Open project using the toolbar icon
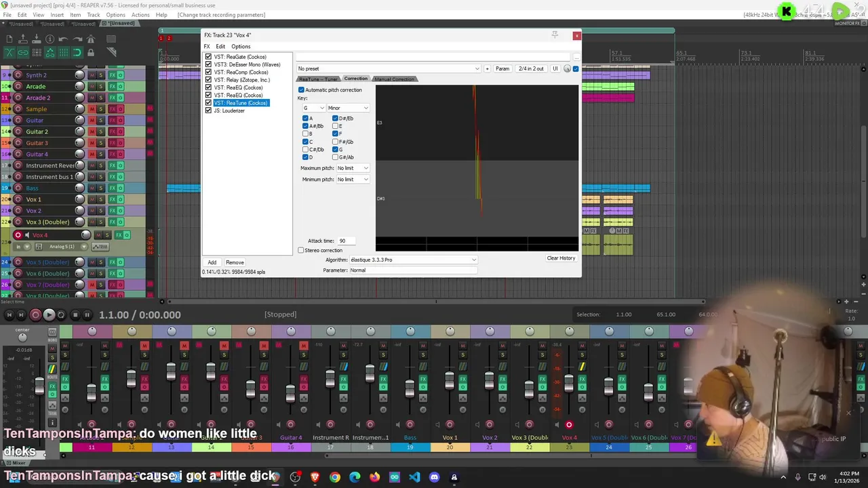 (23, 39)
